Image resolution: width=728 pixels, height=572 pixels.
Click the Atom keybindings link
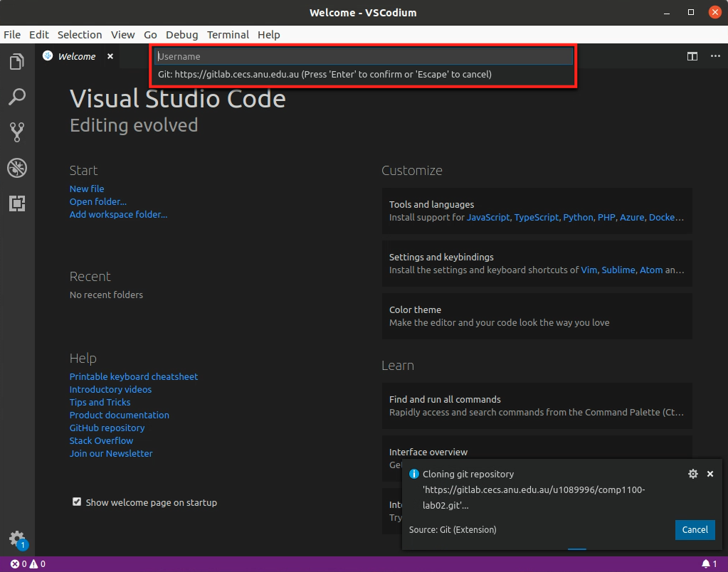(651, 270)
